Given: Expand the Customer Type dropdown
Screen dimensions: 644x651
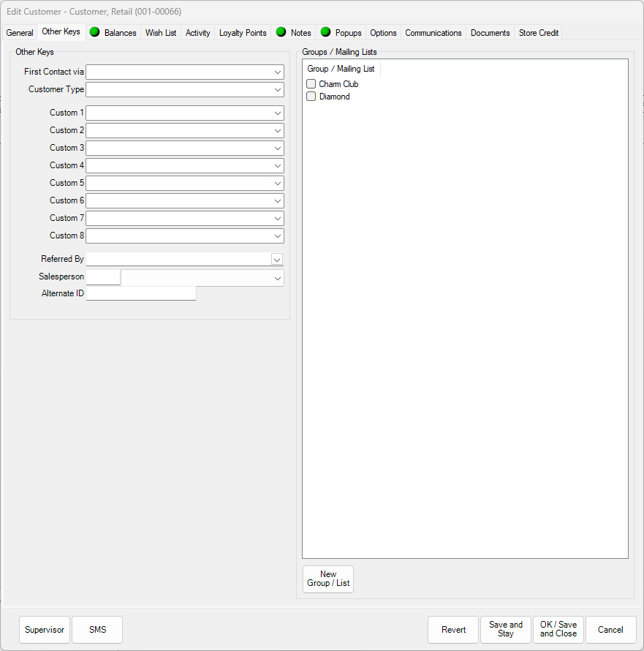Looking at the screenshot, I should 278,89.
